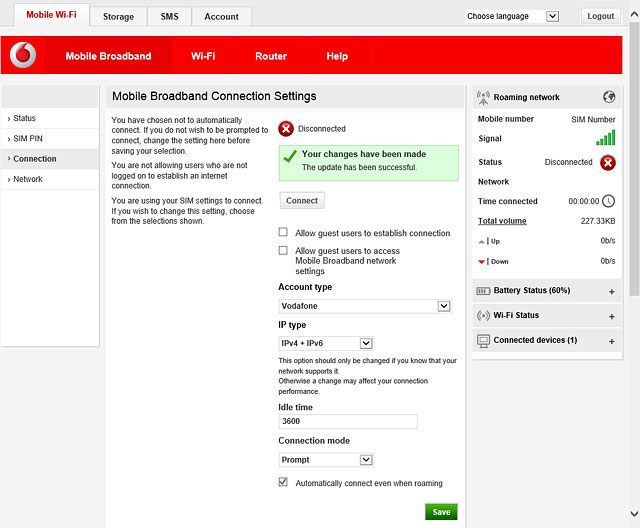Viewport: 640px width, 528px height.
Task: Select Mobile Broadband in the red menu
Action: 108,56
